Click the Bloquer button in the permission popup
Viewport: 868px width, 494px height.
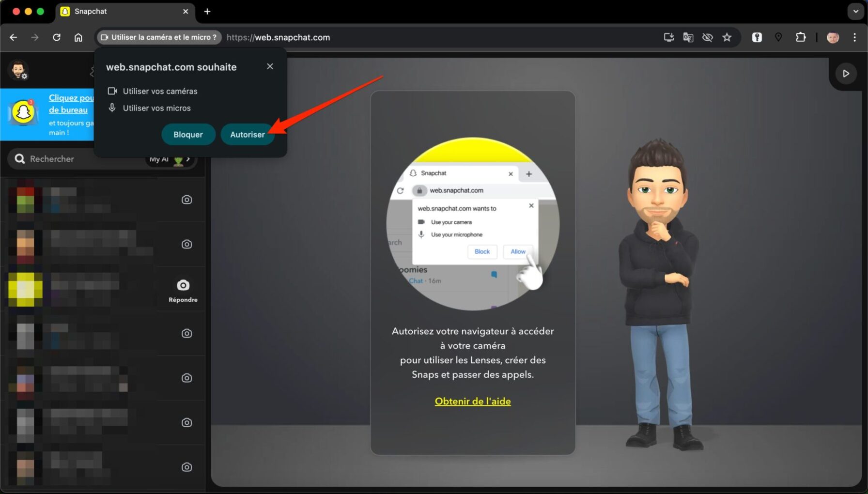188,135
